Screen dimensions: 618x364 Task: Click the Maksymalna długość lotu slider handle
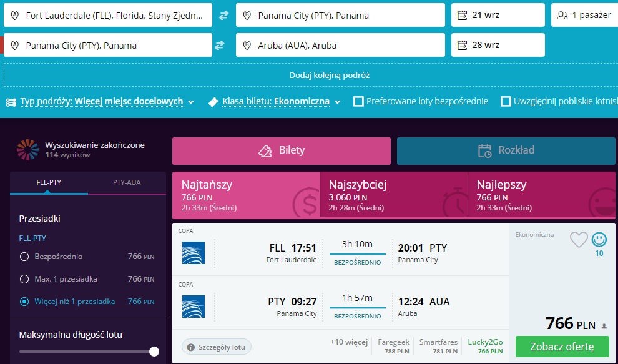click(x=154, y=352)
